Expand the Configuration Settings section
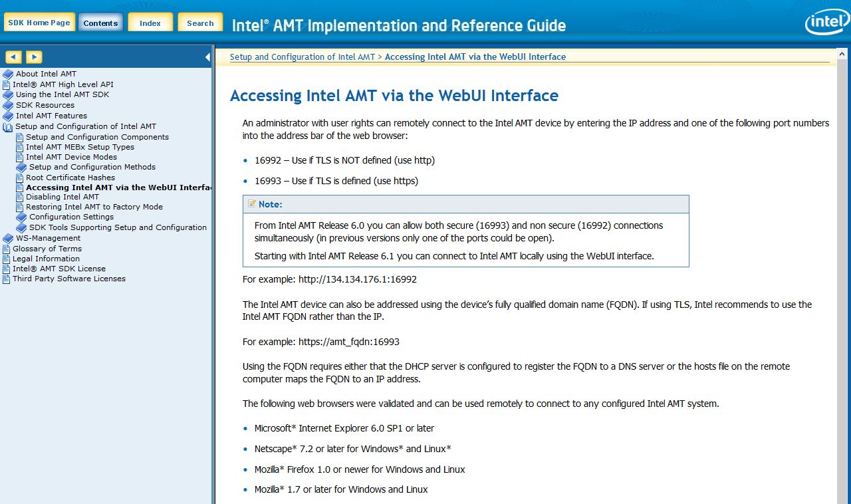 tap(71, 217)
